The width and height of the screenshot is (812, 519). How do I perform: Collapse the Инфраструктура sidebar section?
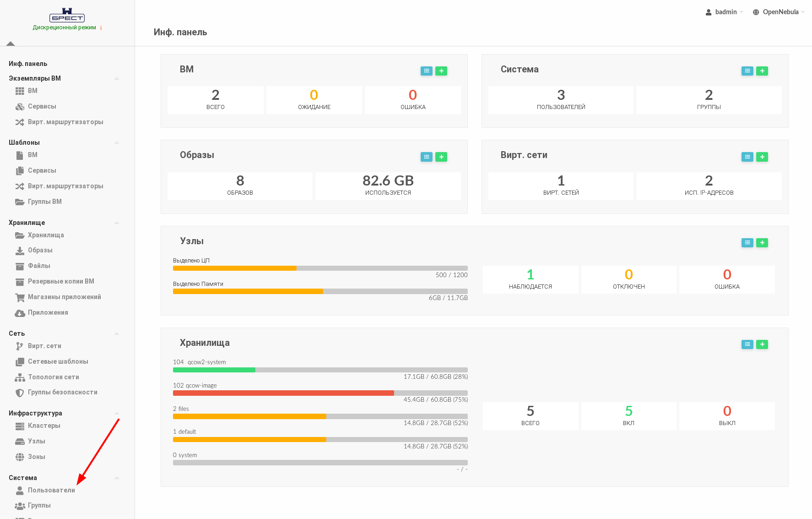coord(117,413)
